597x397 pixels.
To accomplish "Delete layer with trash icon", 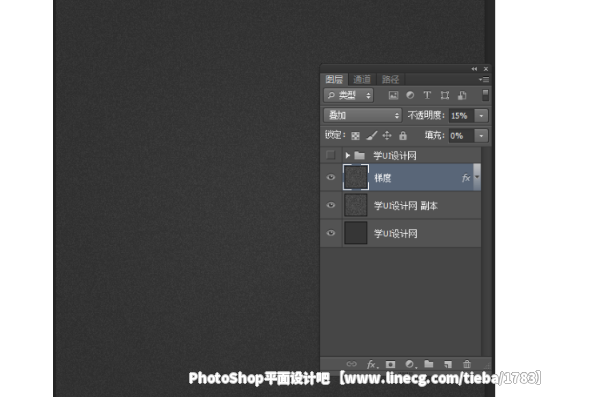I will click(x=467, y=364).
